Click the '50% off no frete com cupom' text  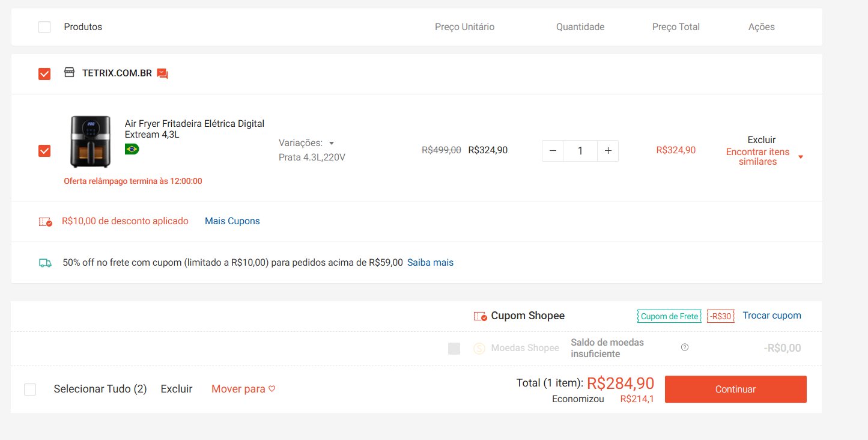(233, 263)
